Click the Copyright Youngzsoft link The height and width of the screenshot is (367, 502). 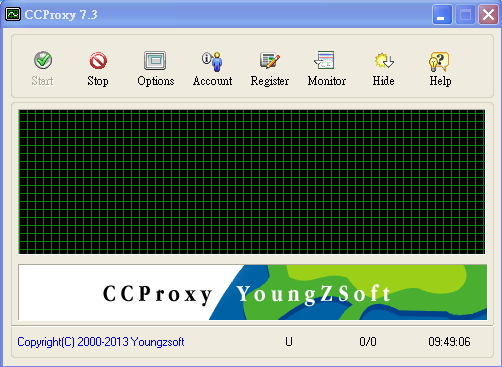pos(101,342)
